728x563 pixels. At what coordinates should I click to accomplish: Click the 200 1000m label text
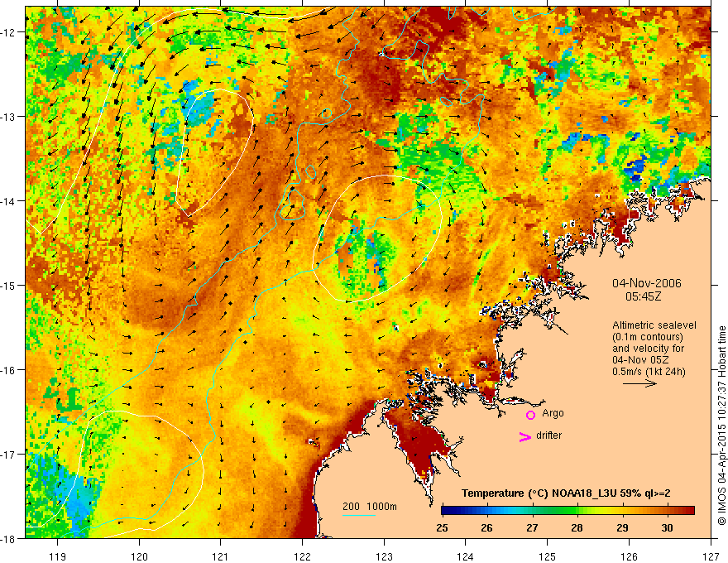pyautogui.click(x=370, y=507)
